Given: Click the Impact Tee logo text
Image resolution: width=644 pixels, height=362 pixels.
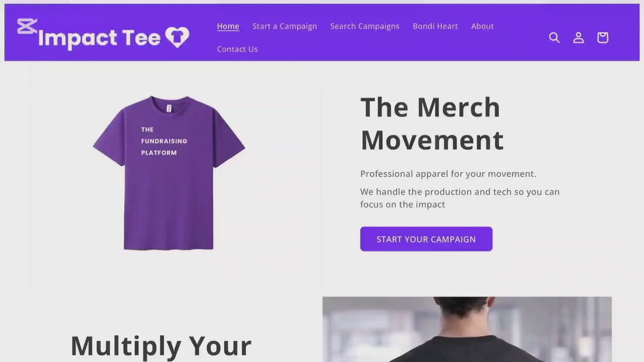Looking at the screenshot, I should [99, 39].
